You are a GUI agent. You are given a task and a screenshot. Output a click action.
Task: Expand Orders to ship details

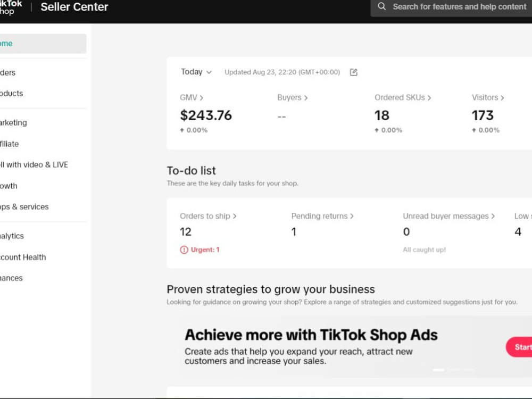tap(208, 216)
